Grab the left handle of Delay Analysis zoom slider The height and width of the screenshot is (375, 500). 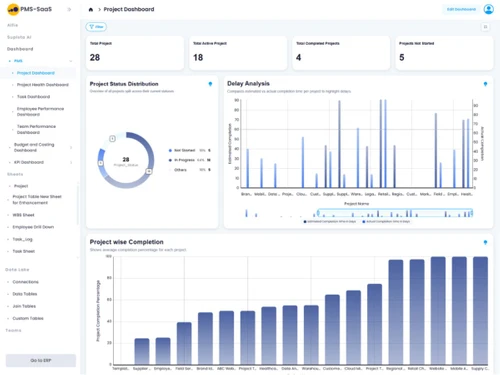pos(318,213)
